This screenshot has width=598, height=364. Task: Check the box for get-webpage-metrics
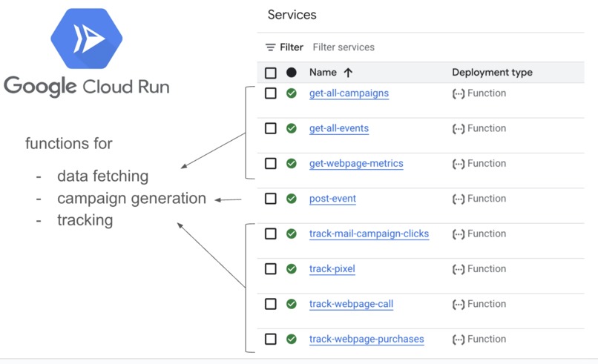click(x=271, y=164)
